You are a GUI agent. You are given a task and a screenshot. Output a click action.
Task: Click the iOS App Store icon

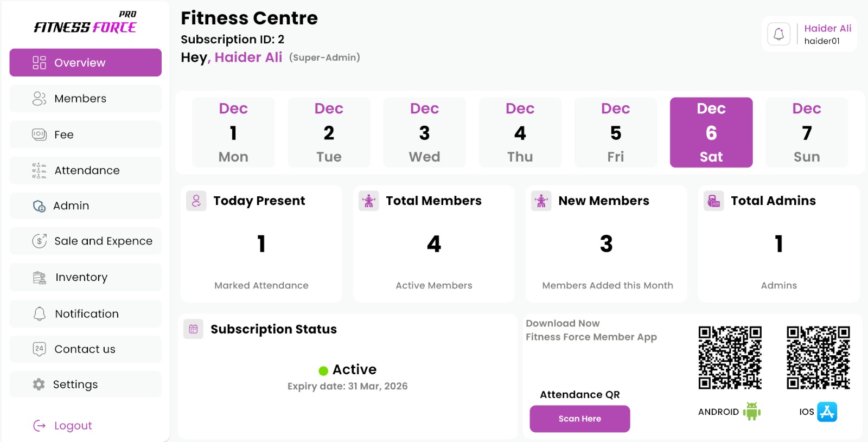(827, 412)
